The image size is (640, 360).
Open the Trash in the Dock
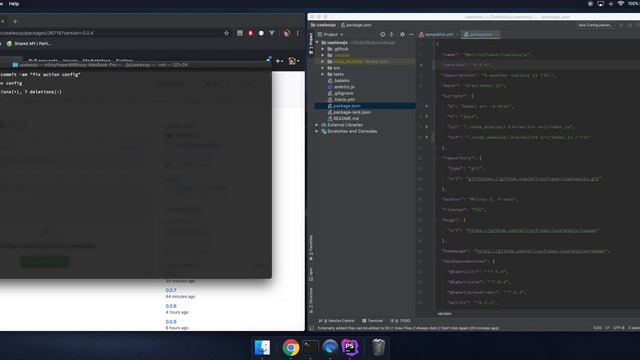tap(378, 347)
